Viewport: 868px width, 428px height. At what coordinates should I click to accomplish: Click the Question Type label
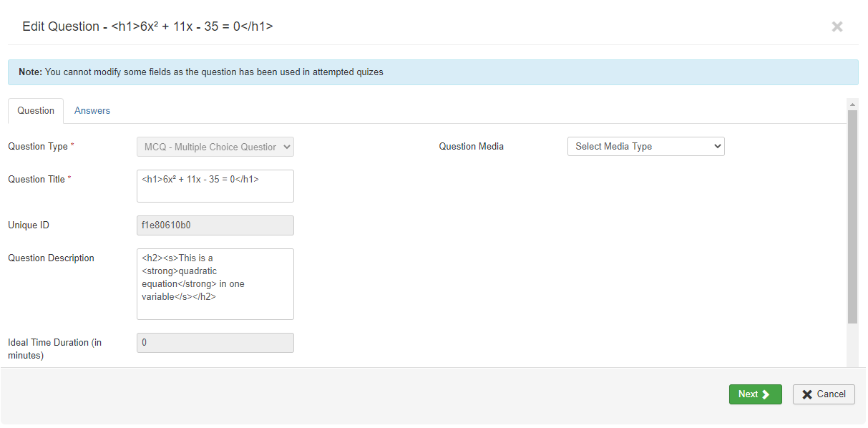click(38, 147)
